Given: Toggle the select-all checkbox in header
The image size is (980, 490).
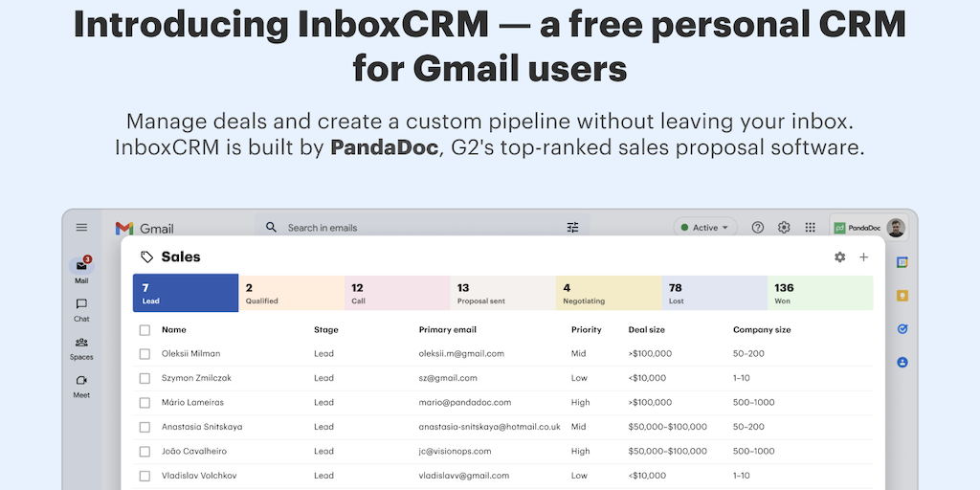Looking at the screenshot, I should click(x=145, y=330).
